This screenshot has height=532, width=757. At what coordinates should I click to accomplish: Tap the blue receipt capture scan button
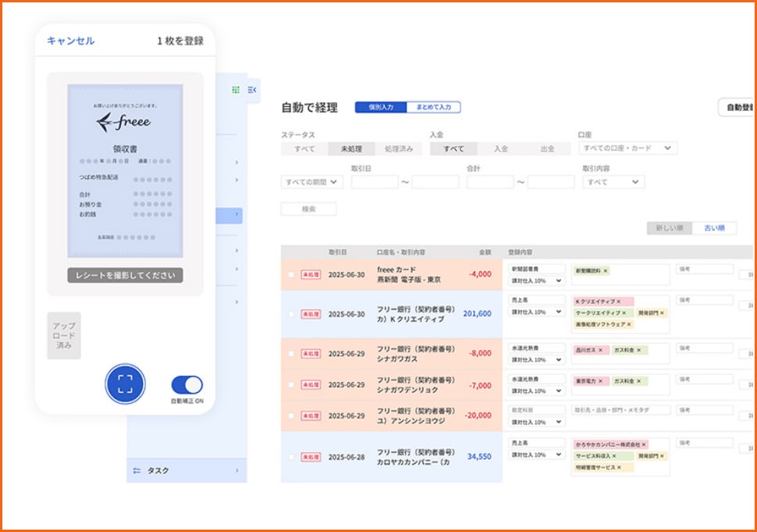(125, 384)
